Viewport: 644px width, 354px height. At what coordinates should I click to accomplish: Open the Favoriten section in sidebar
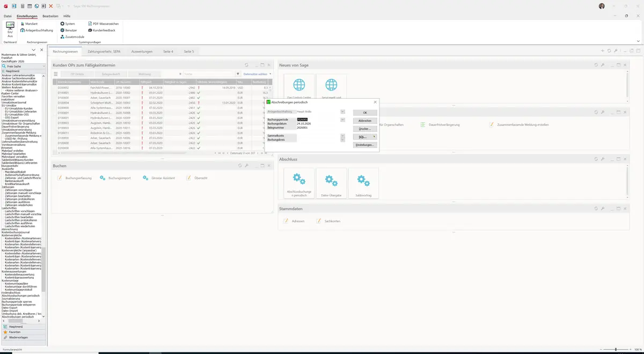click(x=23, y=332)
